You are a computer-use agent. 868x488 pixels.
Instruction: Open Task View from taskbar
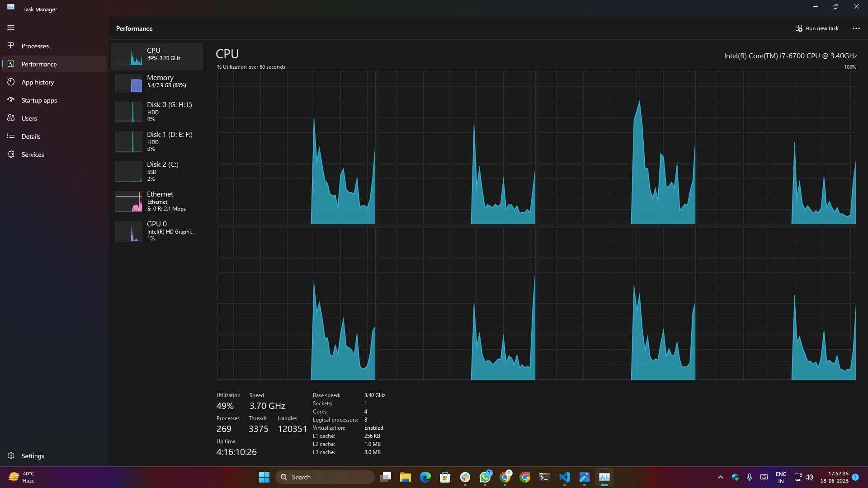[x=386, y=477]
